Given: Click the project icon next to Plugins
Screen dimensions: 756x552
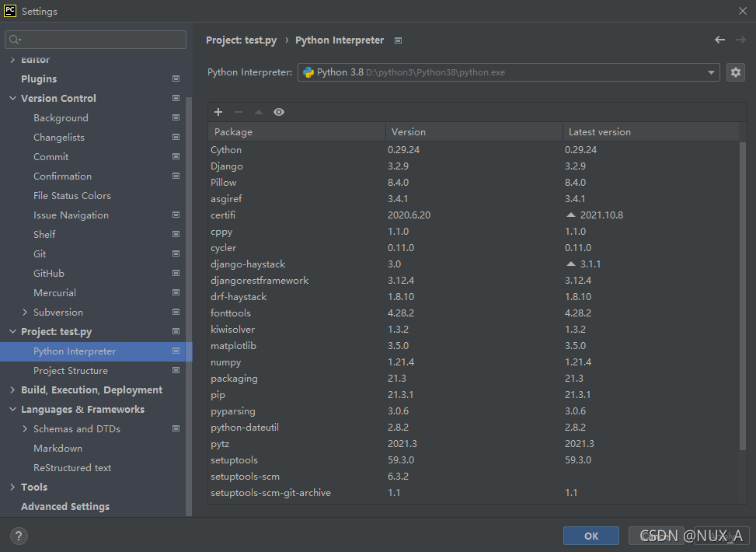Looking at the screenshot, I should point(176,79).
